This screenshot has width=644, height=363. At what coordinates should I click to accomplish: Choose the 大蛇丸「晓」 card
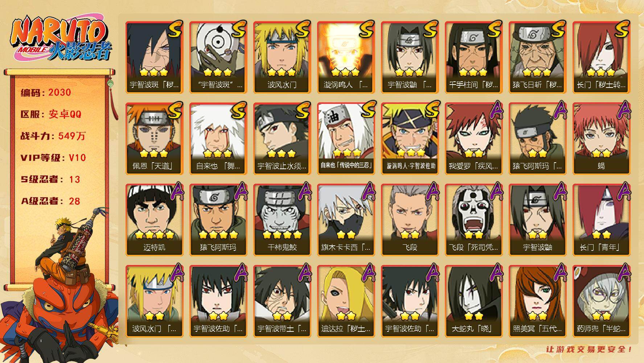coord(473,301)
